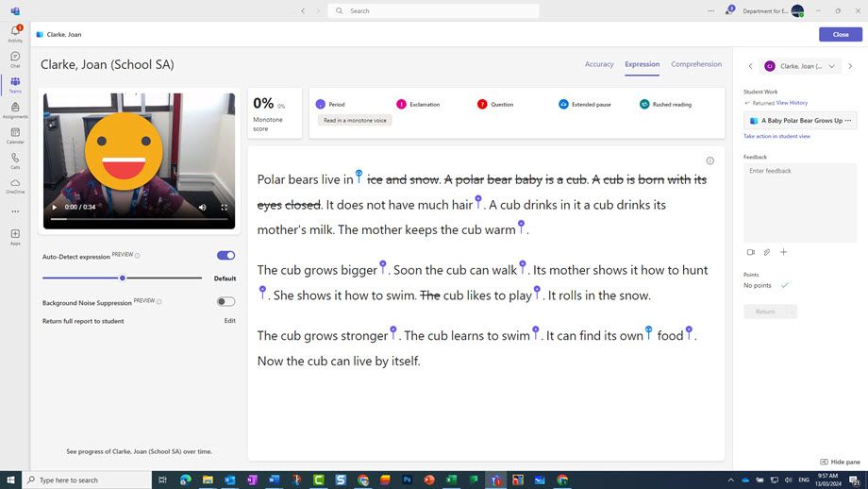The height and width of the screenshot is (489, 868).
Task: Open the passage info icon
Action: click(x=710, y=160)
